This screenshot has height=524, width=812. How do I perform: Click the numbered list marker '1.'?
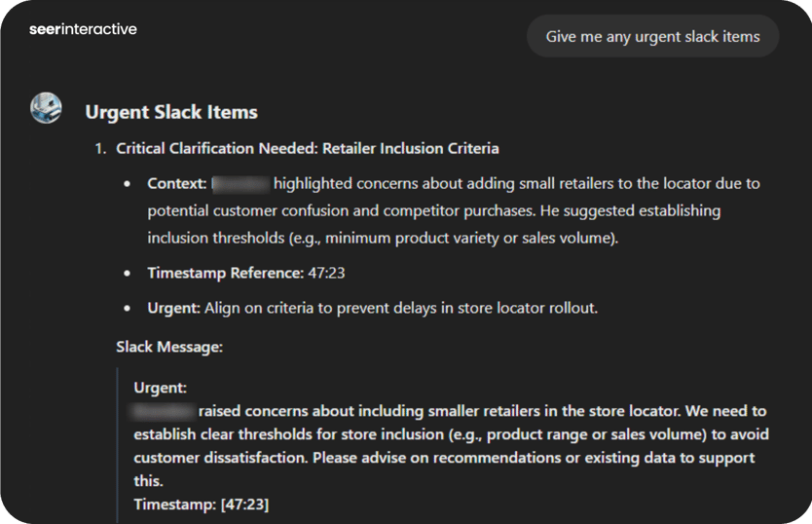click(x=100, y=149)
